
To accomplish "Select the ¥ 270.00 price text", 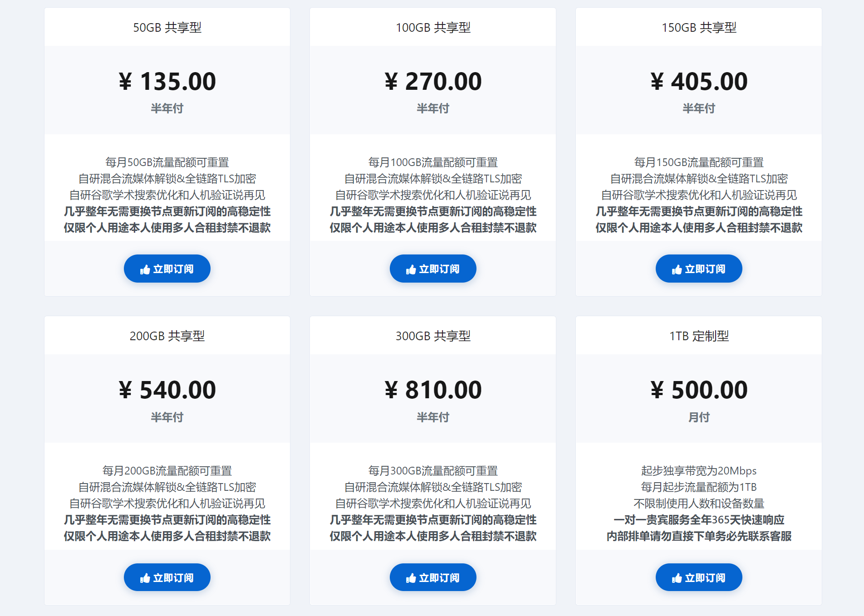I will 433,82.
